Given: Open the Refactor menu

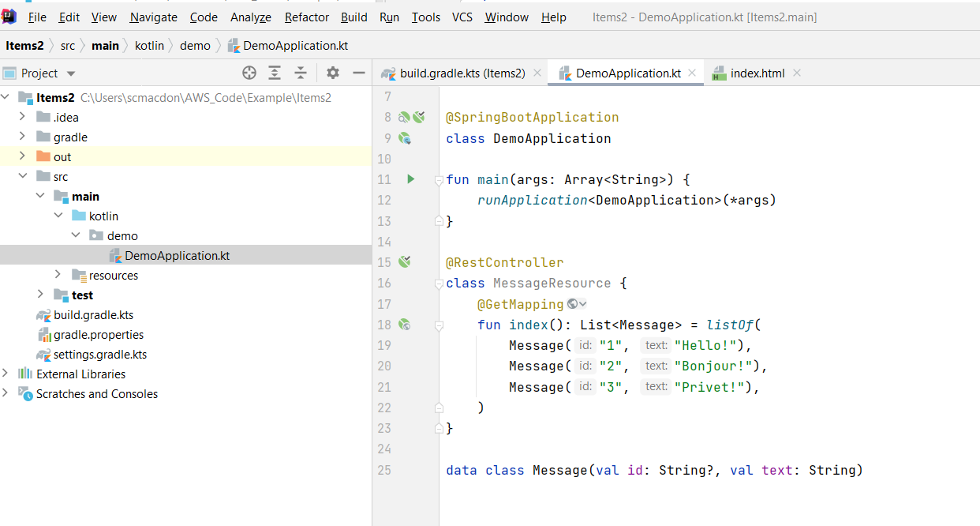Looking at the screenshot, I should [307, 17].
